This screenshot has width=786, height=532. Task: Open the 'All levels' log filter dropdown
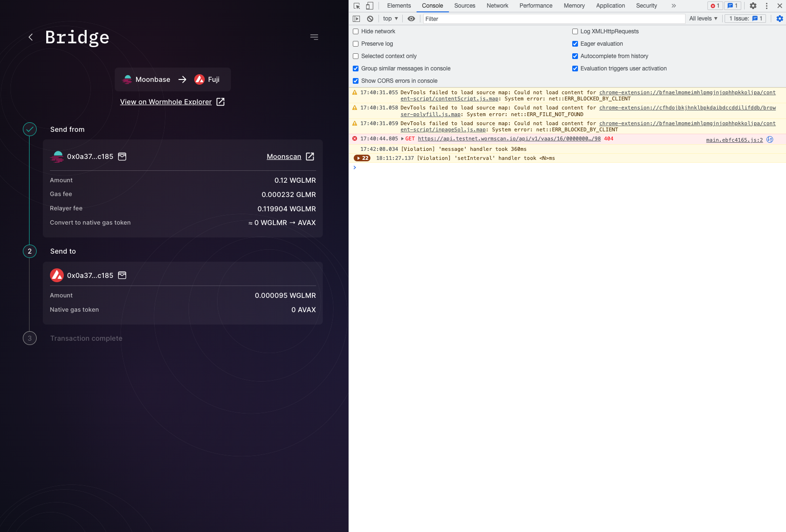point(703,19)
